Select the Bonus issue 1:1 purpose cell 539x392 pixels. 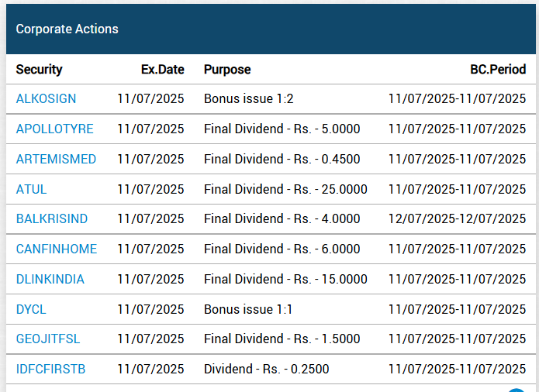pyautogui.click(x=248, y=310)
